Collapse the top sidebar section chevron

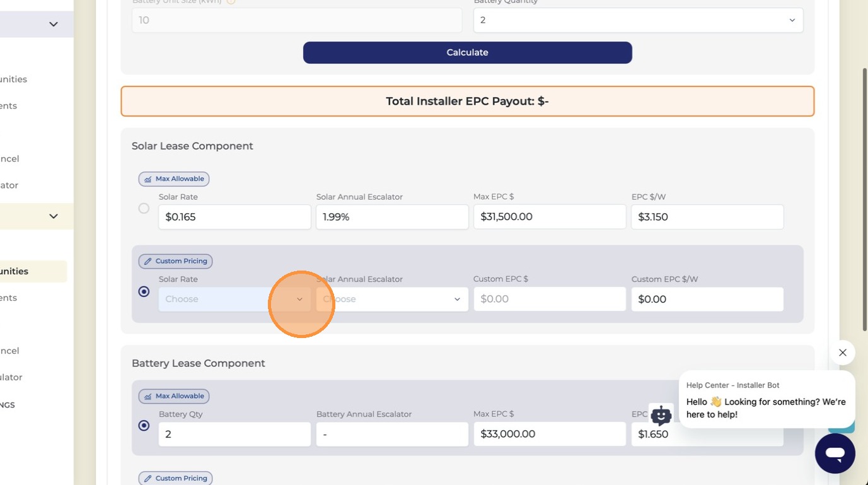pyautogui.click(x=54, y=24)
